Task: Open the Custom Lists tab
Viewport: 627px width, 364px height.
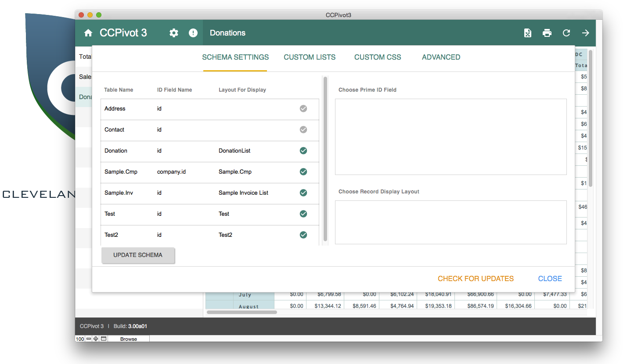Action: [x=310, y=57]
